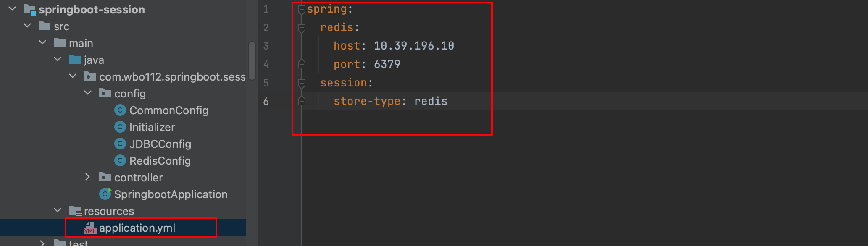Click the project tree vertical scrollbar
Image resolution: width=868 pixels, height=246 pixels.
tap(252, 61)
